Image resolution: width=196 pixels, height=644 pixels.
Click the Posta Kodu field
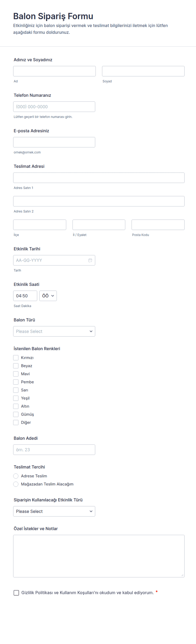tap(158, 225)
